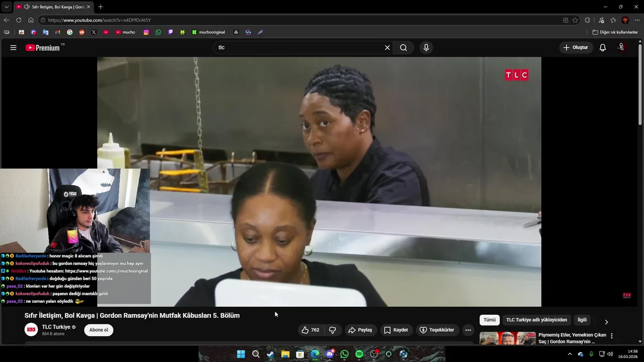644x362 pixels.
Task: Open the WhatsApp bookmark
Action: 158,32
